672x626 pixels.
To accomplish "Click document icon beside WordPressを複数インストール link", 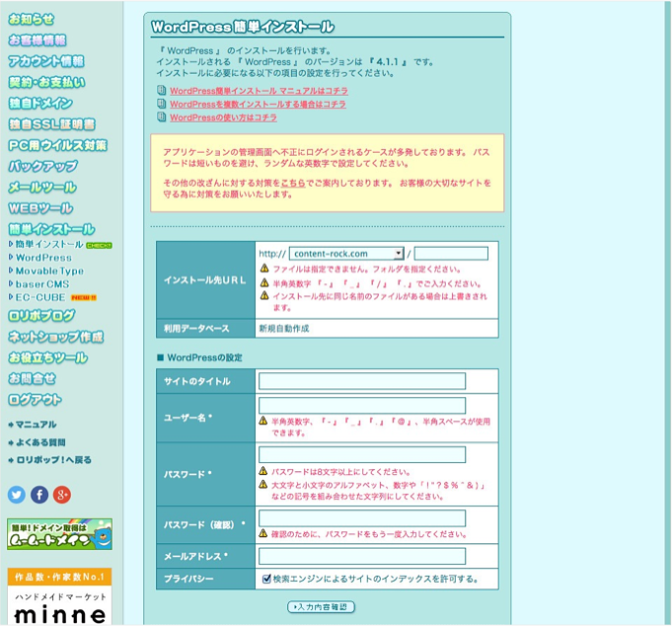I will (161, 104).
